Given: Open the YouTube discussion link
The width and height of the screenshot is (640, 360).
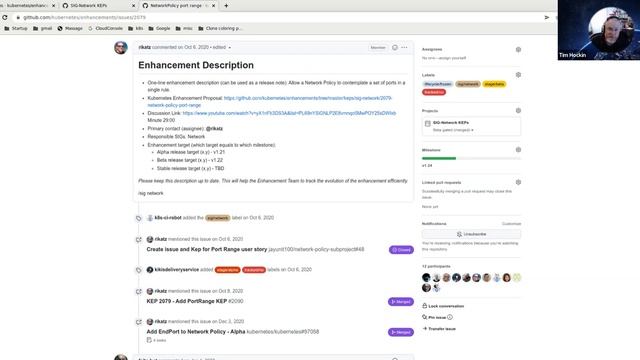Looking at the screenshot, I should coord(289,113).
